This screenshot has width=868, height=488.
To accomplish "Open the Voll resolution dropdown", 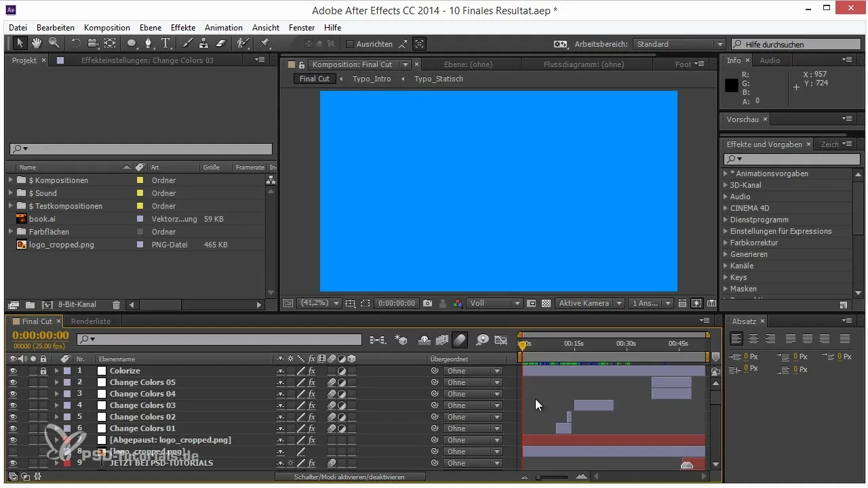I will tap(494, 304).
